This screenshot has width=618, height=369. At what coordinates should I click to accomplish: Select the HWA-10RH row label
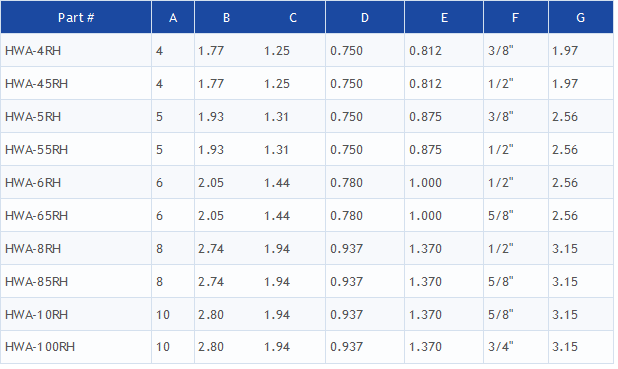(x=36, y=315)
